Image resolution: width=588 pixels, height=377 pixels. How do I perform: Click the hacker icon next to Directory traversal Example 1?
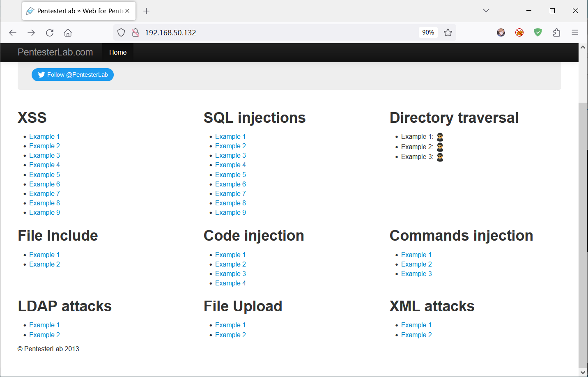(440, 137)
